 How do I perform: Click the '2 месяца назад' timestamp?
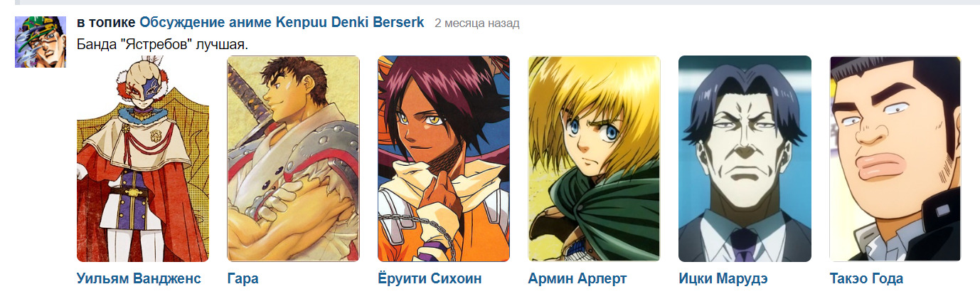pyautogui.click(x=477, y=23)
